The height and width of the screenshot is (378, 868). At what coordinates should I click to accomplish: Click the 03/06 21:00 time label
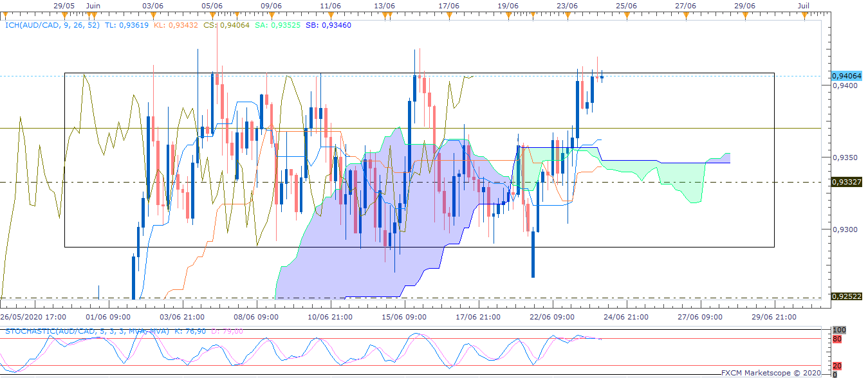tap(182, 316)
